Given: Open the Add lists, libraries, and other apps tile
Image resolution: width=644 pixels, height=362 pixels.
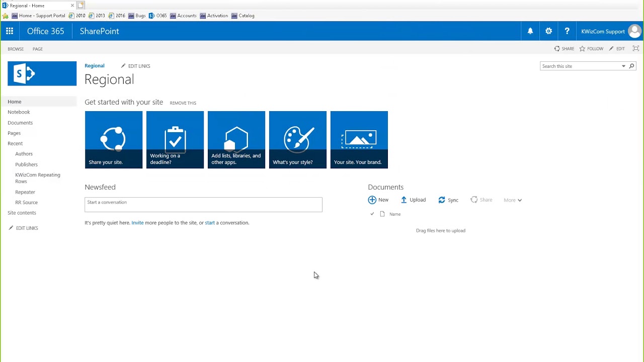Looking at the screenshot, I should (236, 140).
